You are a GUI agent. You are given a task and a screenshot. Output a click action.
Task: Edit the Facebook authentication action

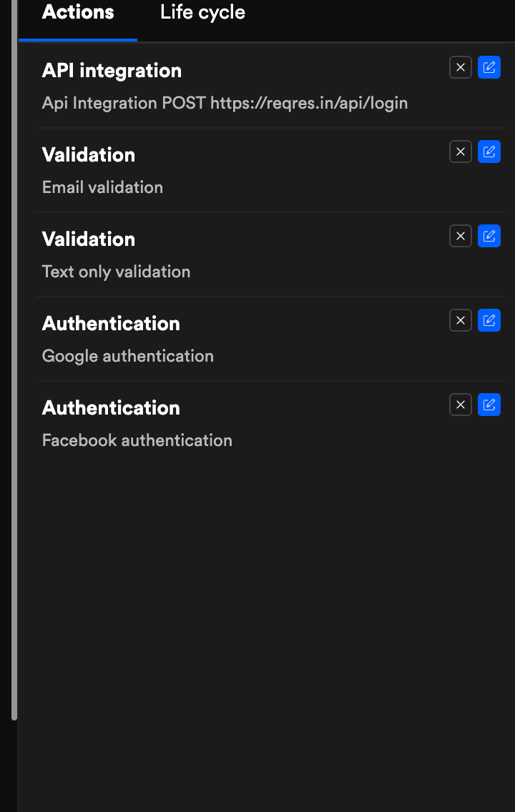pos(489,405)
